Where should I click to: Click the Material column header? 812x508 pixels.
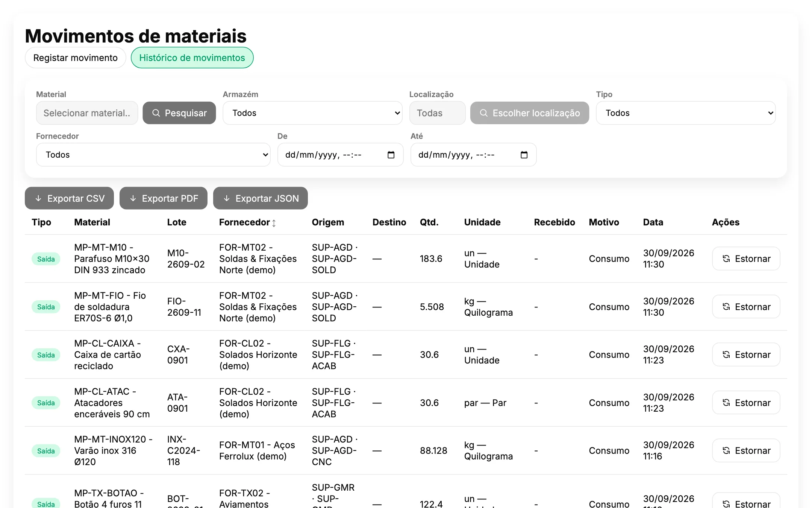pos(92,222)
